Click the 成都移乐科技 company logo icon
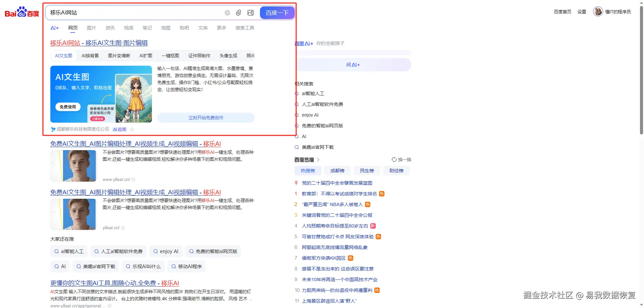The image size is (644, 308). 53,129
